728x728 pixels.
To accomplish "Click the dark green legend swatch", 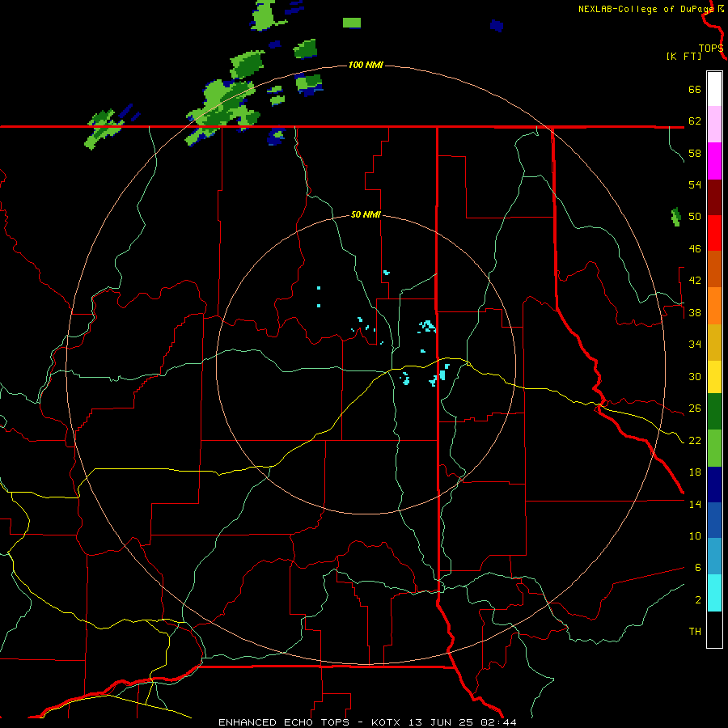I will click(714, 412).
